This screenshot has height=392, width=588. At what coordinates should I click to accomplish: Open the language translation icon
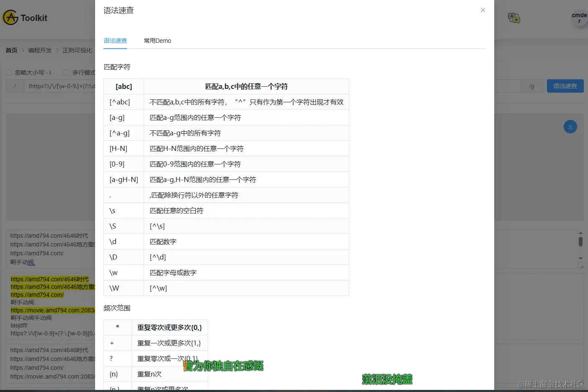coord(514,18)
